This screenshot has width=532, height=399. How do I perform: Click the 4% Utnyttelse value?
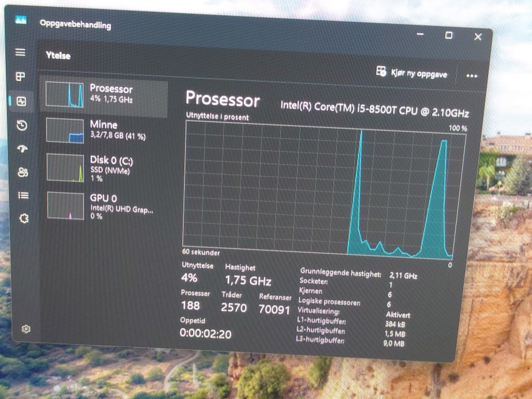click(x=189, y=278)
